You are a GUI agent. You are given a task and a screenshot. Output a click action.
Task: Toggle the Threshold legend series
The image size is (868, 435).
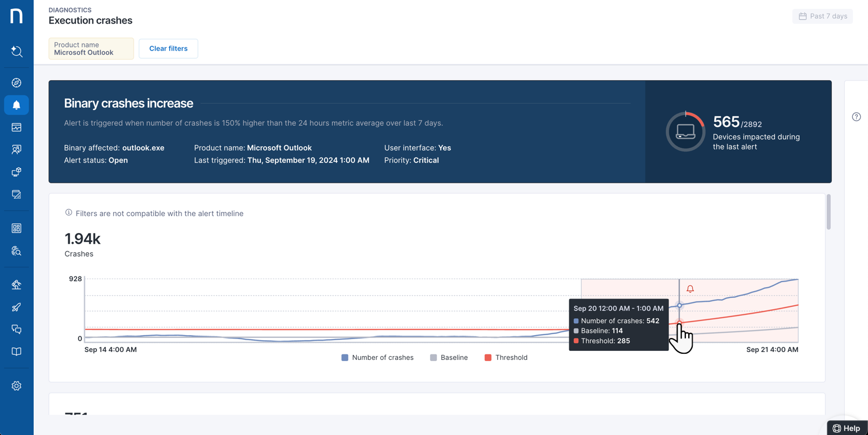[506, 358]
